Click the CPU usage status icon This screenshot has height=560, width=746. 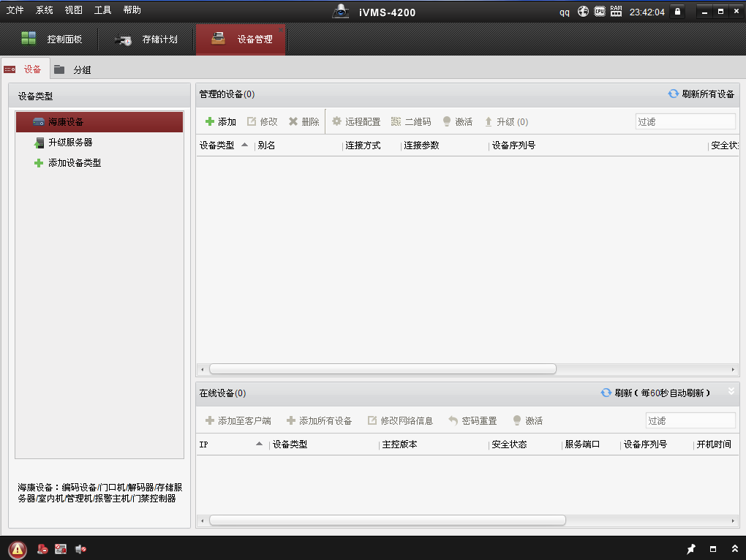(600, 12)
